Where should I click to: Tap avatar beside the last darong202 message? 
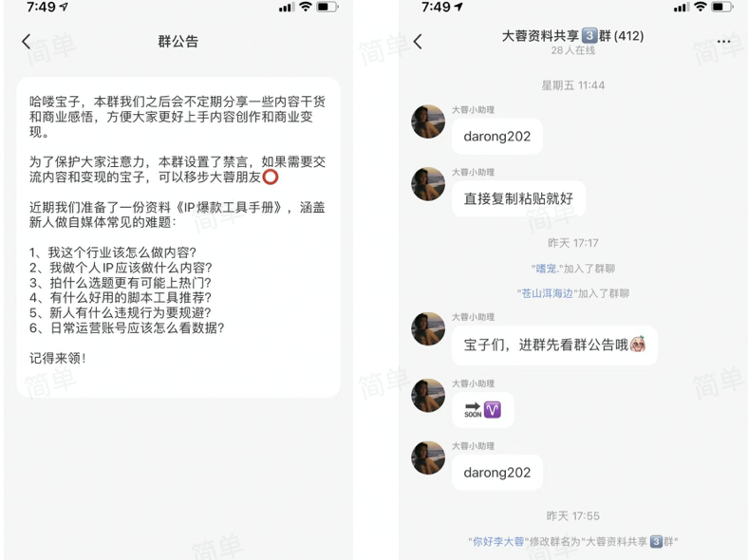pyautogui.click(x=428, y=457)
